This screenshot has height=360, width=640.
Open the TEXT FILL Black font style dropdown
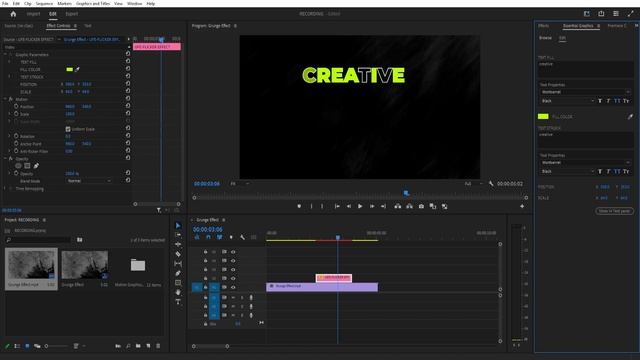[x=567, y=101]
